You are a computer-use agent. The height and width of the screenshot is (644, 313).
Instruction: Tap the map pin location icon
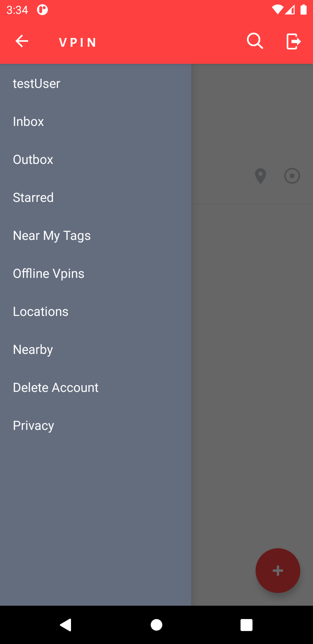260,176
